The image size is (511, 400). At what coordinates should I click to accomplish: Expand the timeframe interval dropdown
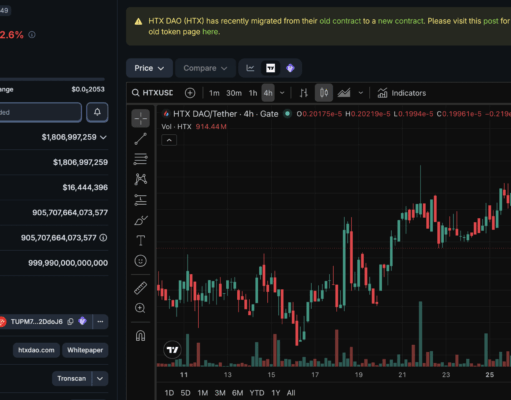point(282,93)
